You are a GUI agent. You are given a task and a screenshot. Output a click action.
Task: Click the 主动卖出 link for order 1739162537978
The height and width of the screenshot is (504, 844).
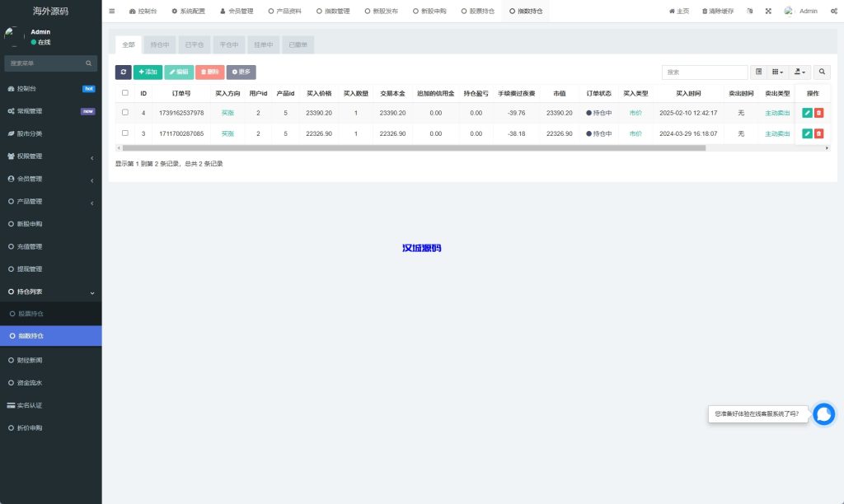(x=776, y=113)
